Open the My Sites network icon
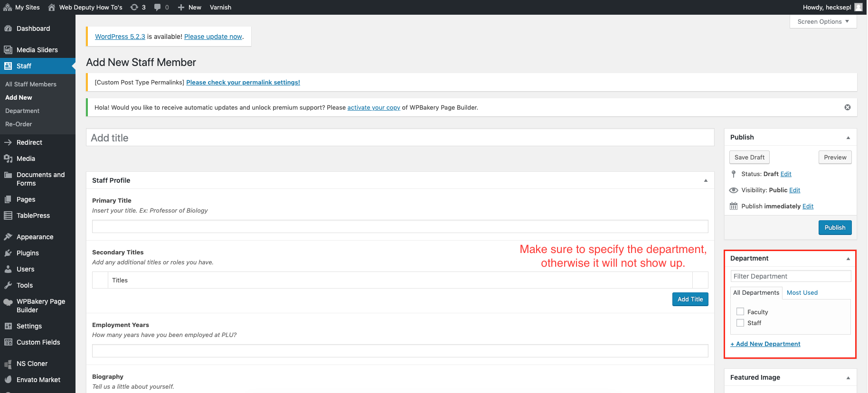This screenshot has width=868, height=393. (x=8, y=7)
